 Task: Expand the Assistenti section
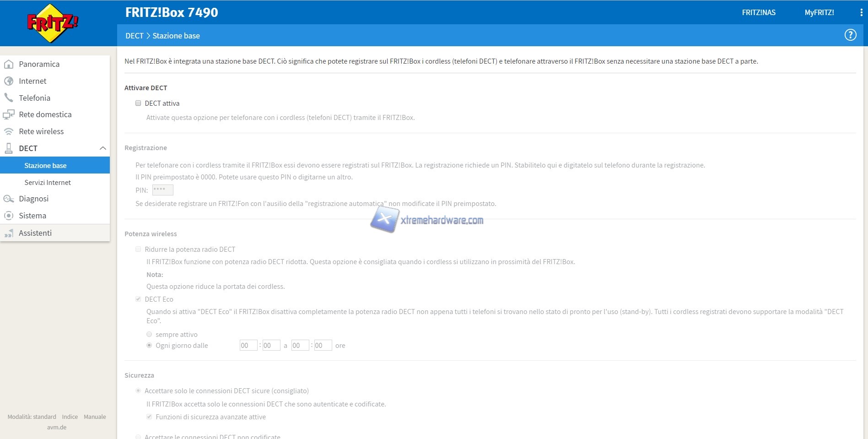coord(35,233)
